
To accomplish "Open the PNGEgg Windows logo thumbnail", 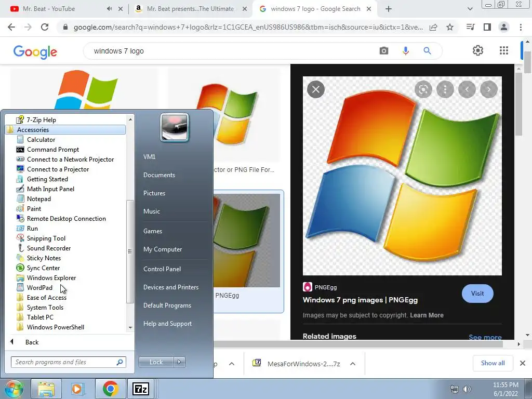I will [248, 240].
